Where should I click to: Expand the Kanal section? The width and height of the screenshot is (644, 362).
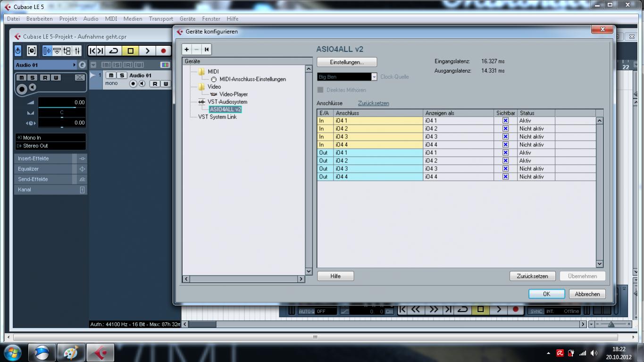click(50, 190)
